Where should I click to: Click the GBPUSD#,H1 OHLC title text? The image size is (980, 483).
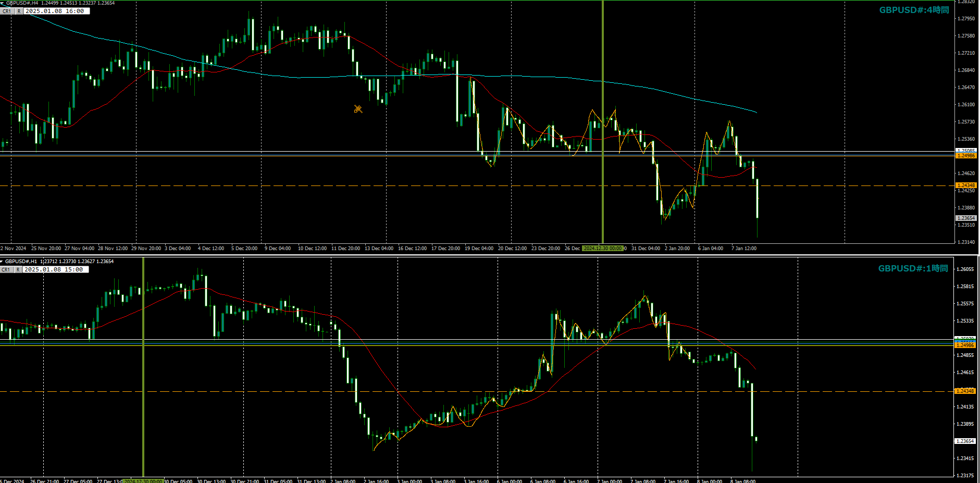point(59,261)
